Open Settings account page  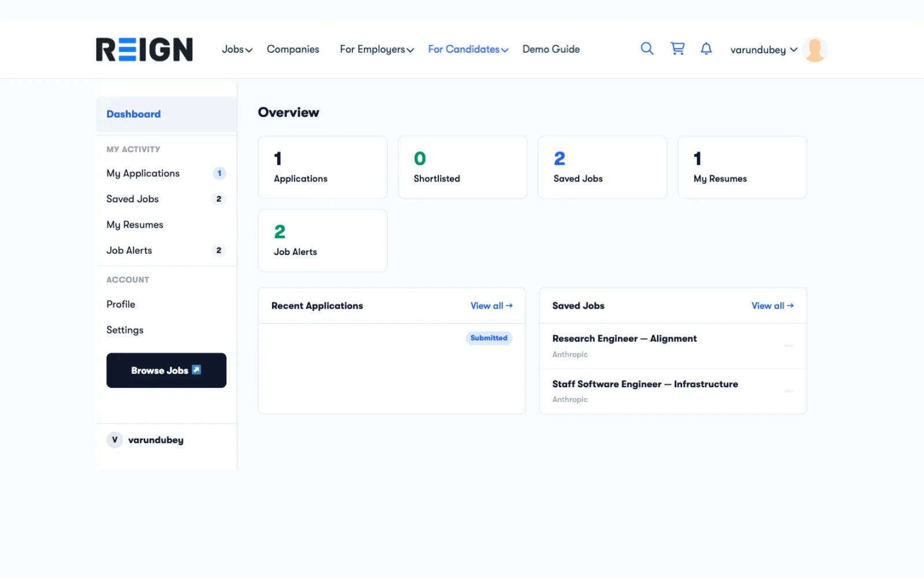[166, 330]
